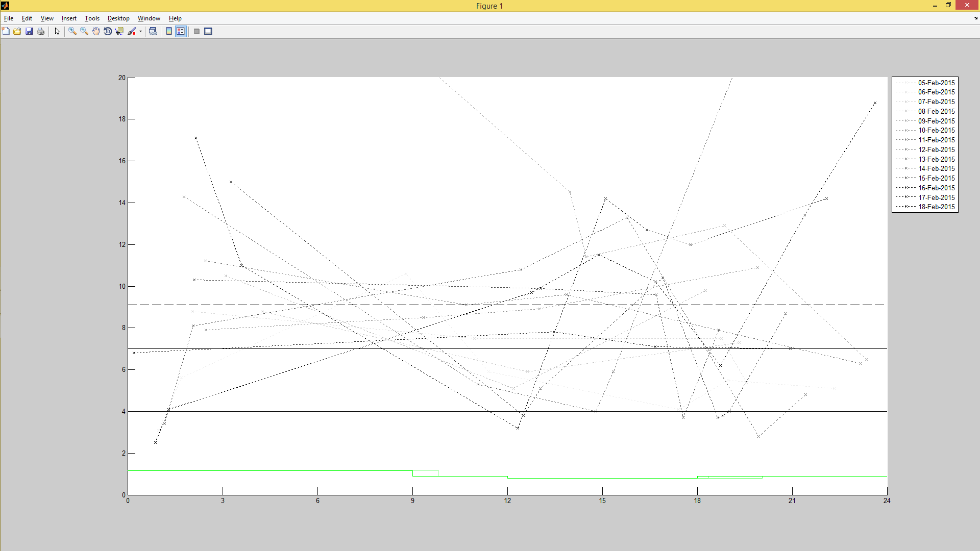Toggle the Insert Legend button off
This screenshot has height=551, width=980.
coord(181,32)
